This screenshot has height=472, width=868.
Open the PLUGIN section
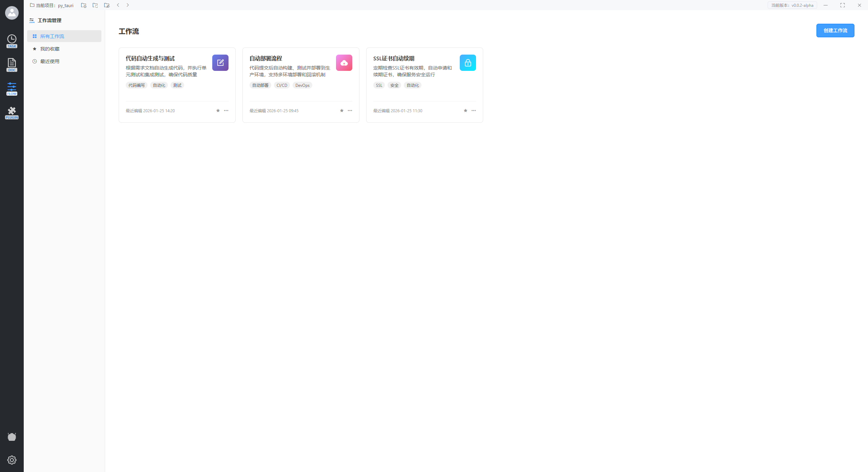click(12, 113)
